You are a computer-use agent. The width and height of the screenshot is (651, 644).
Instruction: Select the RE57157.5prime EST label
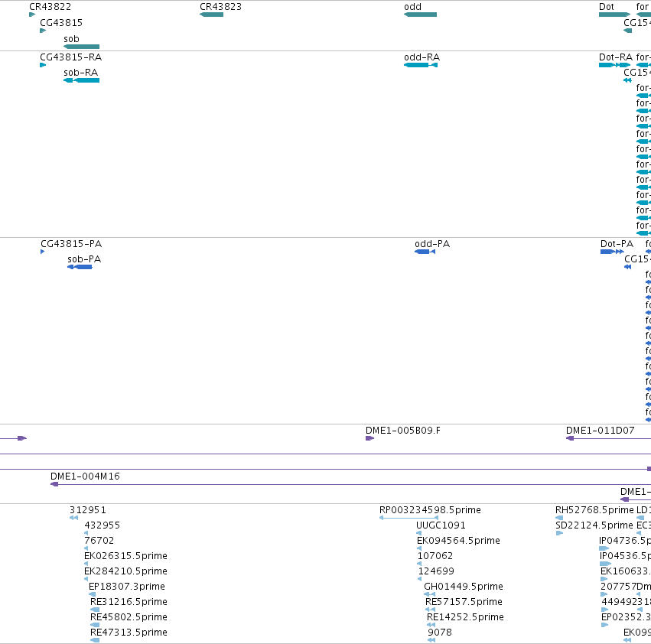point(464,602)
